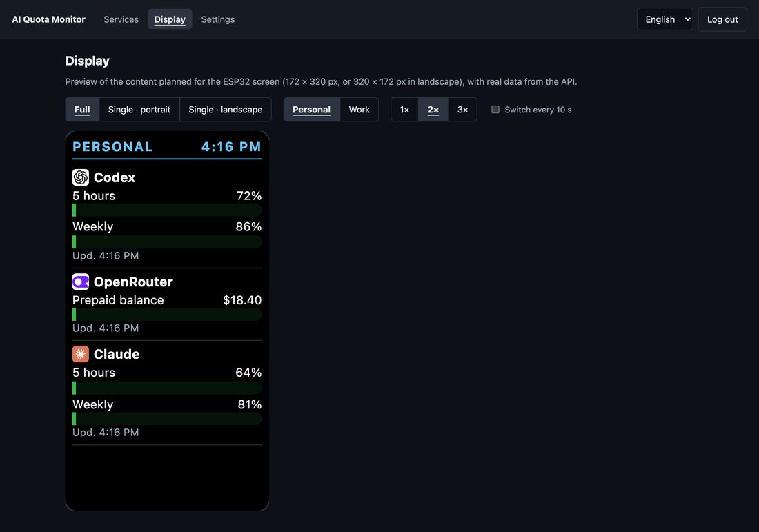Select the Full view mode

tap(82, 110)
